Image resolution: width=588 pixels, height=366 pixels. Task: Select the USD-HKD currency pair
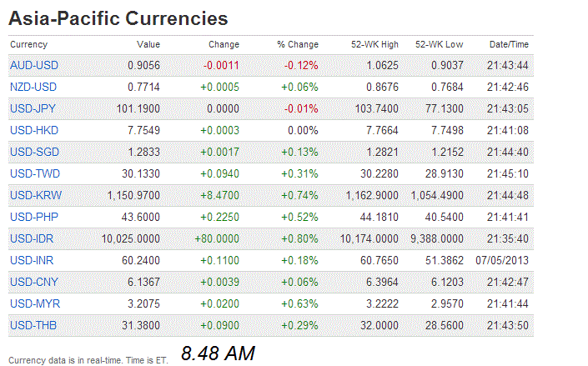(34, 130)
